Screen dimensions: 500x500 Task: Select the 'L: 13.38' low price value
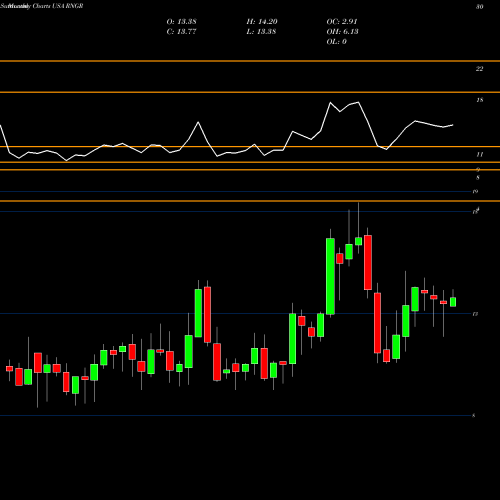261,32
